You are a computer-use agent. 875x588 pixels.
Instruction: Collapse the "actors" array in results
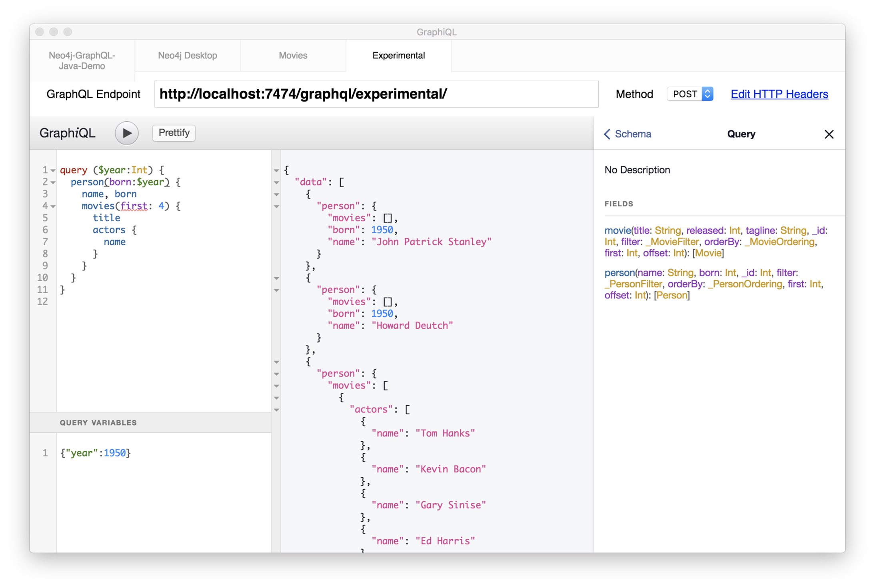tap(276, 410)
